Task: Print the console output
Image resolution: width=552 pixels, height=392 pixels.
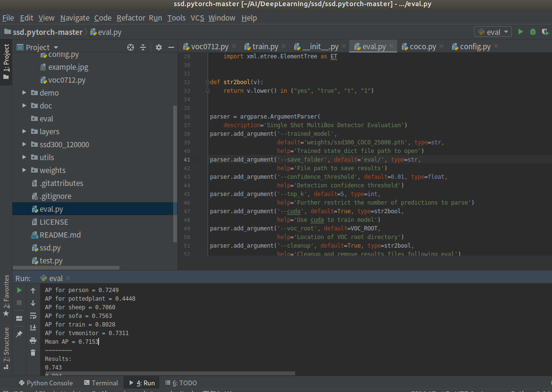Action: tap(33, 341)
